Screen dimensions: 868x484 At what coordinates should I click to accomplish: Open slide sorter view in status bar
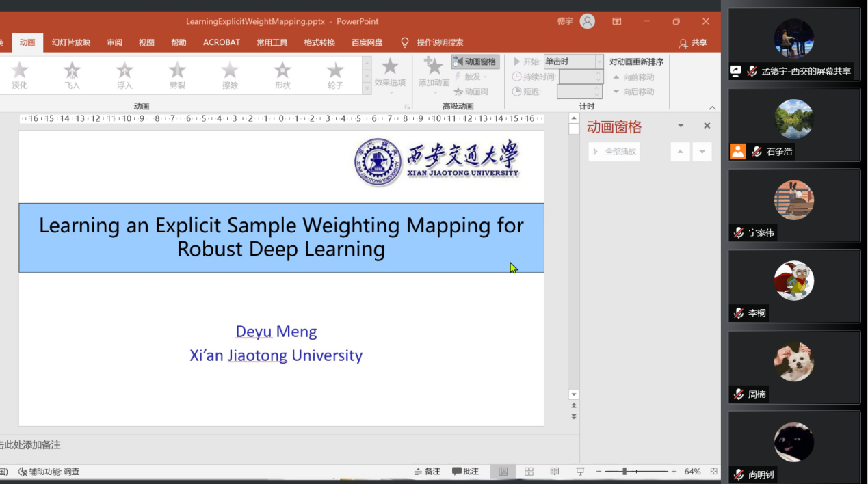click(x=529, y=472)
